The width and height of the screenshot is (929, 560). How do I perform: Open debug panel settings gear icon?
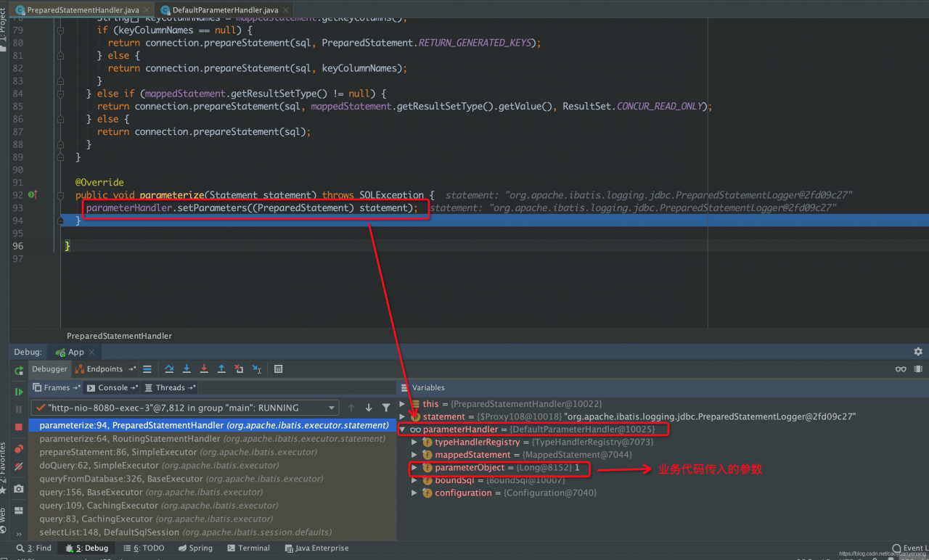point(918,352)
